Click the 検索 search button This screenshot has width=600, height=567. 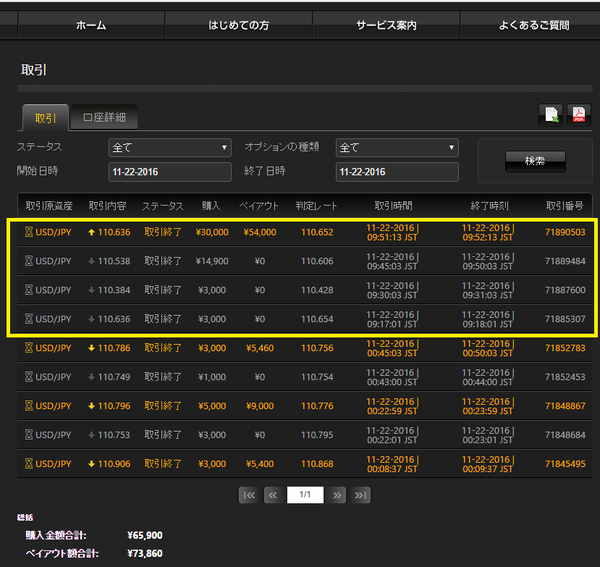(535, 161)
